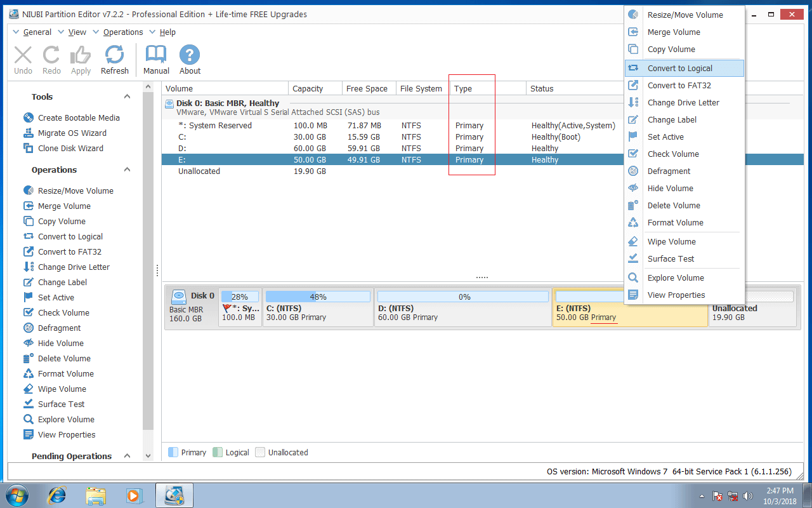Collapse the Pending Operations section
Screen dimensions: 812x508
(x=127, y=456)
